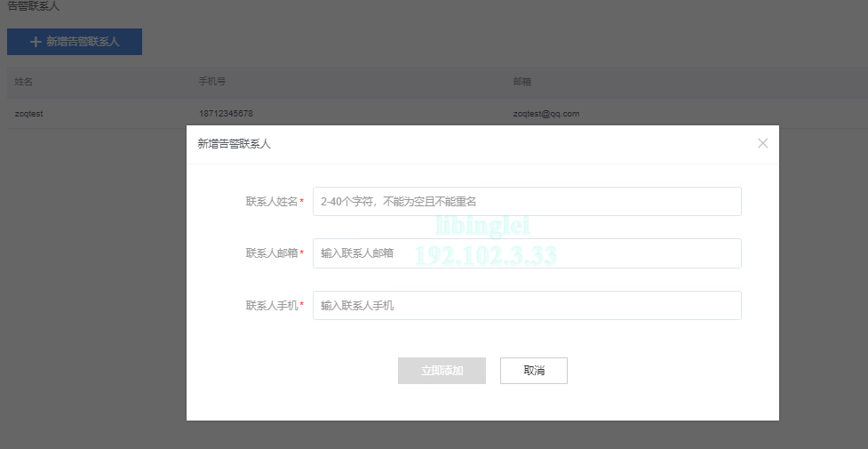Click the phone number 18712345678
The image size is (868, 449).
coord(226,114)
